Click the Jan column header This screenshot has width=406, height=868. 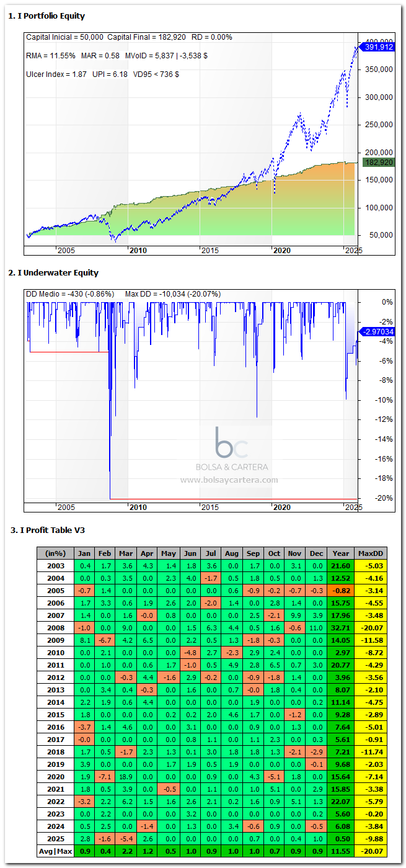85,553
